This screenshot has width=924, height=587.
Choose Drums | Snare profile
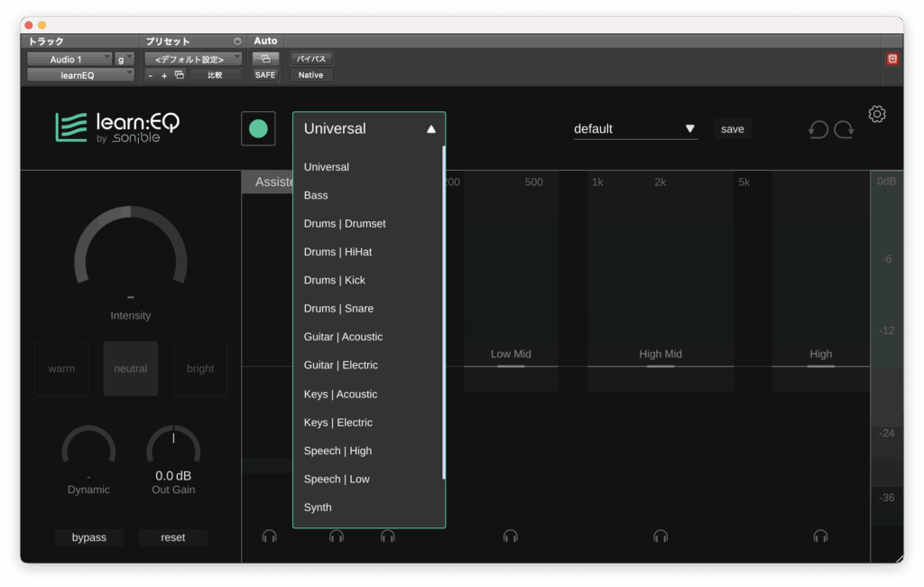click(368, 309)
